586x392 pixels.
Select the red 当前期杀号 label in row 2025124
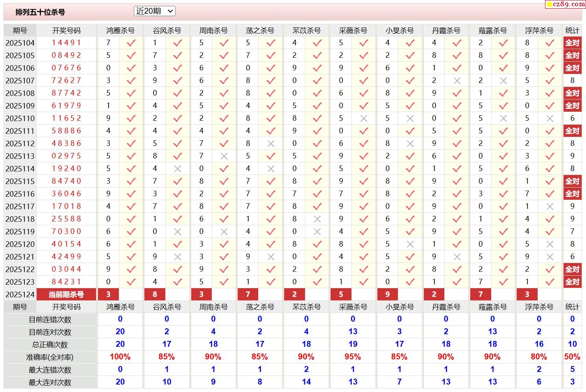click(66, 294)
